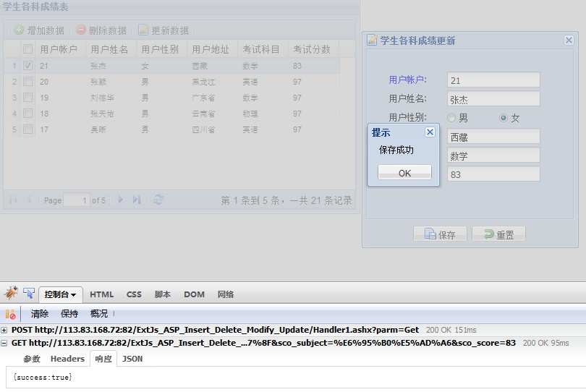
Task: Click the 用户帐户 input field showing 21
Action: [493, 80]
